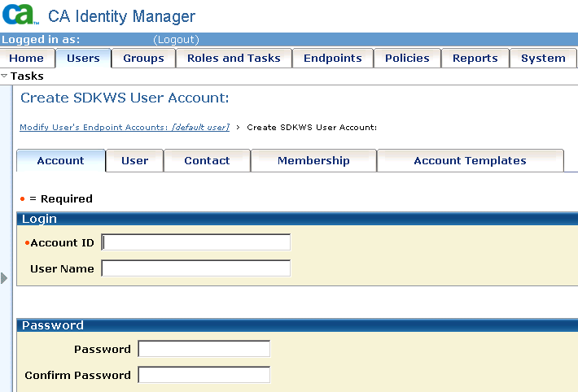Click the CA logo icon
Image resolution: width=578 pixels, height=392 pixels.
click(x=20, y=15)
